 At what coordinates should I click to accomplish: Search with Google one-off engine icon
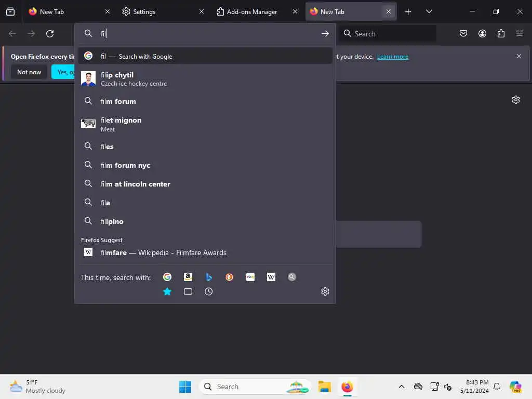167,277
